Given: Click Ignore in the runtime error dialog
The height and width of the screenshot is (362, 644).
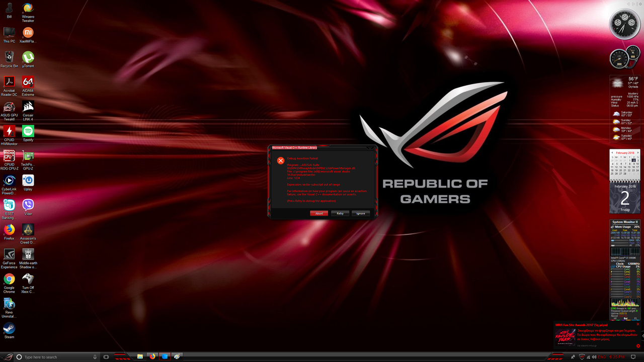Looking at the screenshot, I should pos(361,213).
